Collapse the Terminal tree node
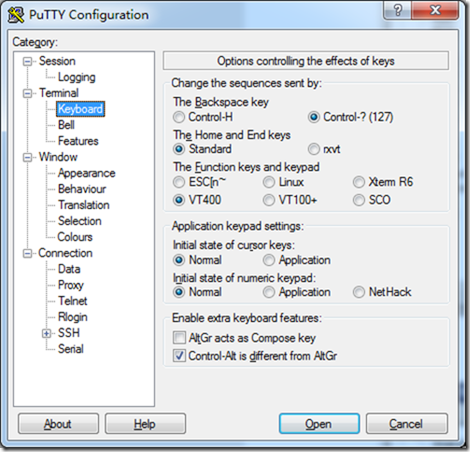The image size is (470, 452). (27, 94)
